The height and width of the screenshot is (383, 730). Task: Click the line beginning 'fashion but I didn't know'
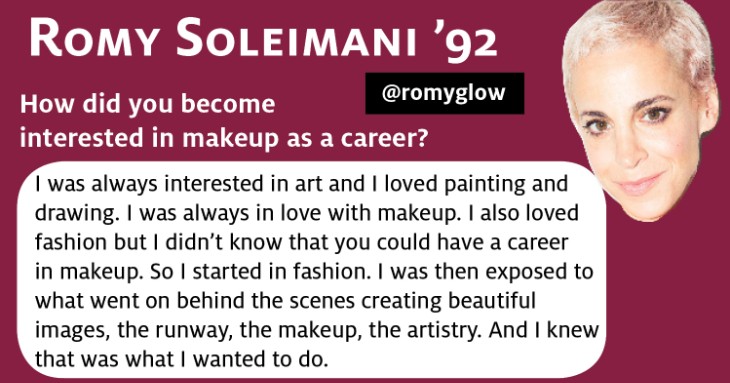302,242
